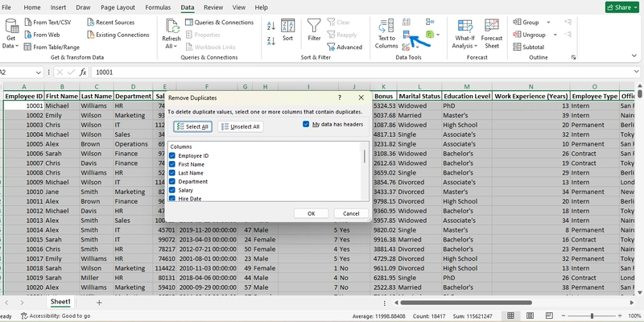Uncheck the Employee ID column checkbox

172,155
